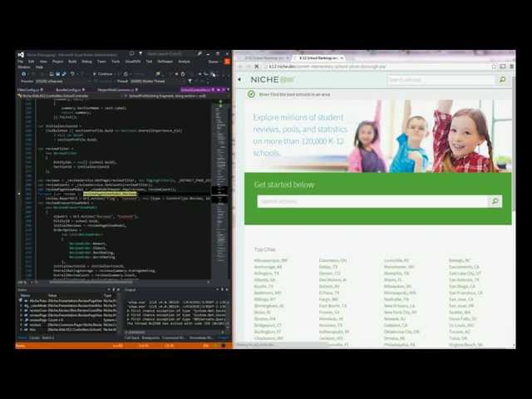Image resolution: width=532 pixels, height=399 pixels.
Task: Click the search magnifier button in green banner
Action: point(495,201)
